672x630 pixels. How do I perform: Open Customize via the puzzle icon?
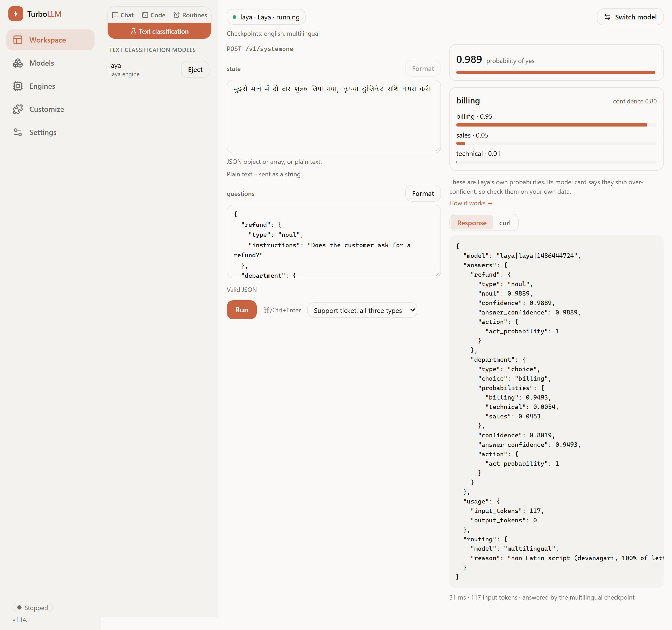[18, 109]
